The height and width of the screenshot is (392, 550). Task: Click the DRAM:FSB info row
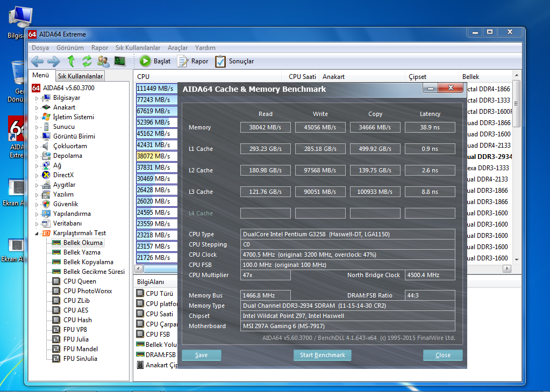tap(156, 354)
